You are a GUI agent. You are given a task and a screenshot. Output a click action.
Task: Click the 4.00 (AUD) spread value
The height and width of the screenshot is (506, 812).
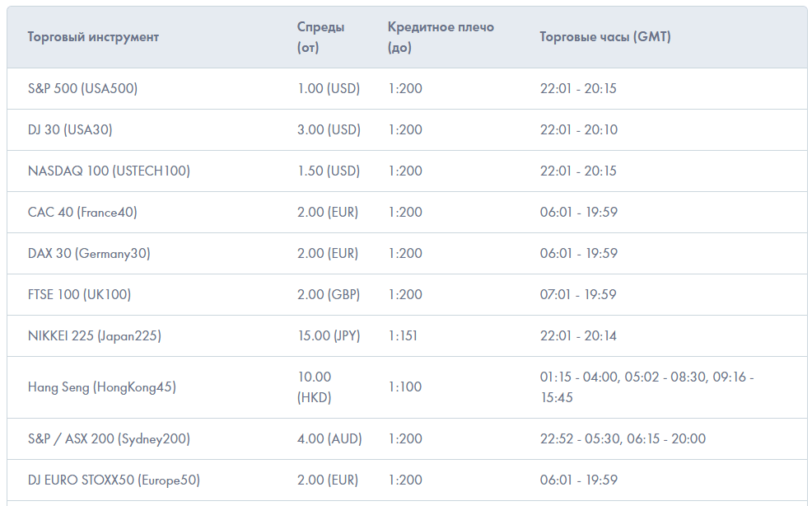click(329, 438)
